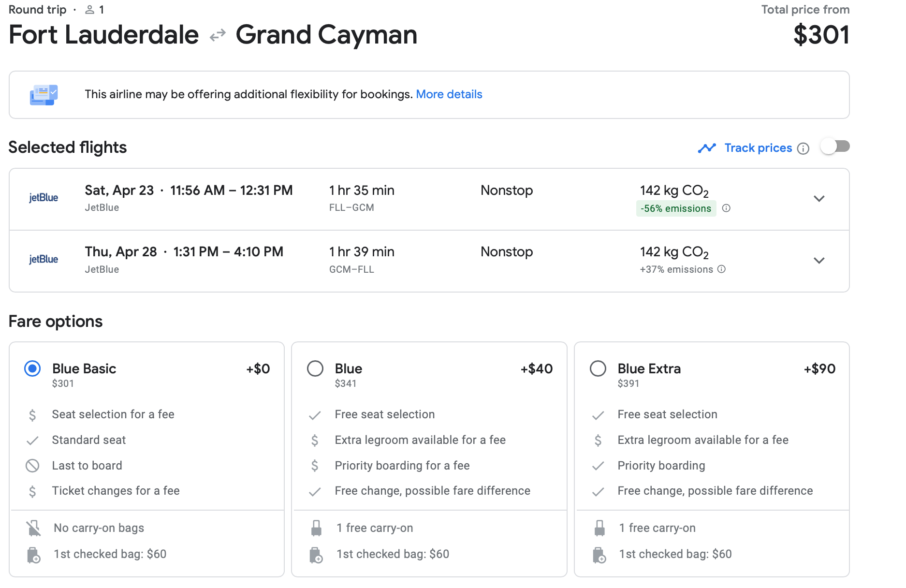This screenshot has width=906, height=588.
Task: Click Blue Extra's Extra legroom dollar icon
Action: (x=598, y=441)
